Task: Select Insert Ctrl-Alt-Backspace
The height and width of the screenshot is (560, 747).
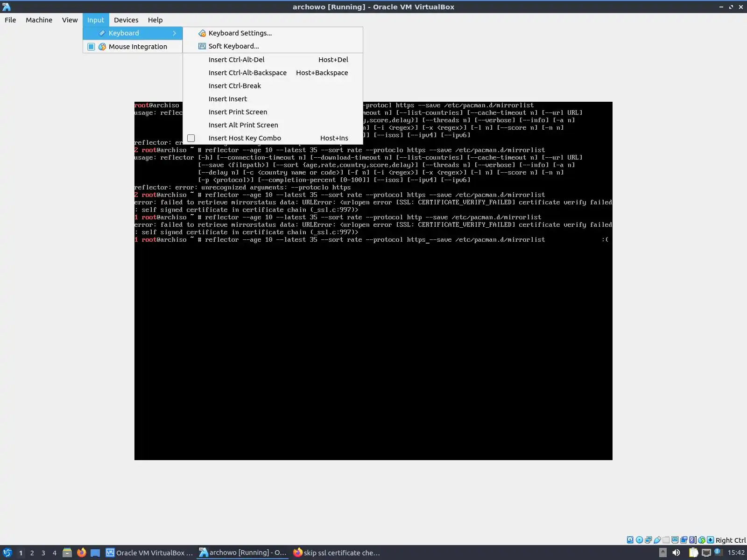Action: (x=273, y=73)
